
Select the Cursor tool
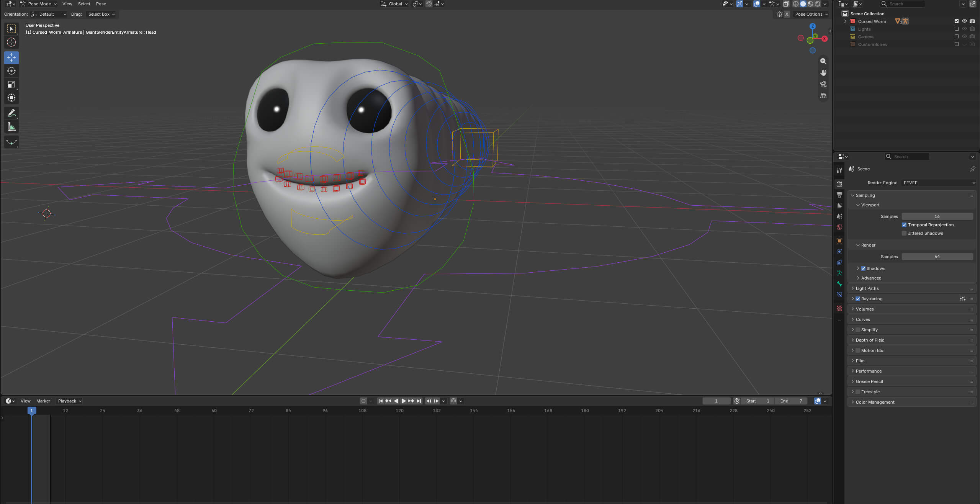pos(11,42)
